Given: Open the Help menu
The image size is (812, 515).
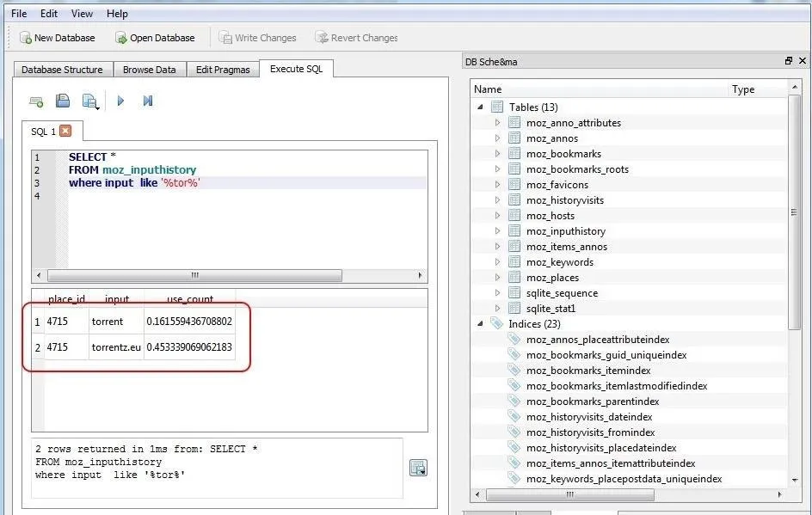Looking at the screenshot, I should 117,14.
